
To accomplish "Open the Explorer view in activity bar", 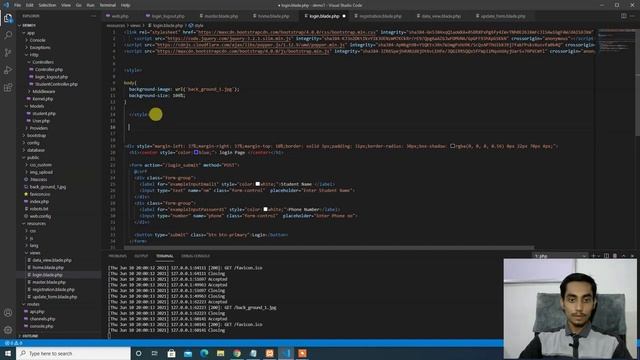I will click(8, 18).
